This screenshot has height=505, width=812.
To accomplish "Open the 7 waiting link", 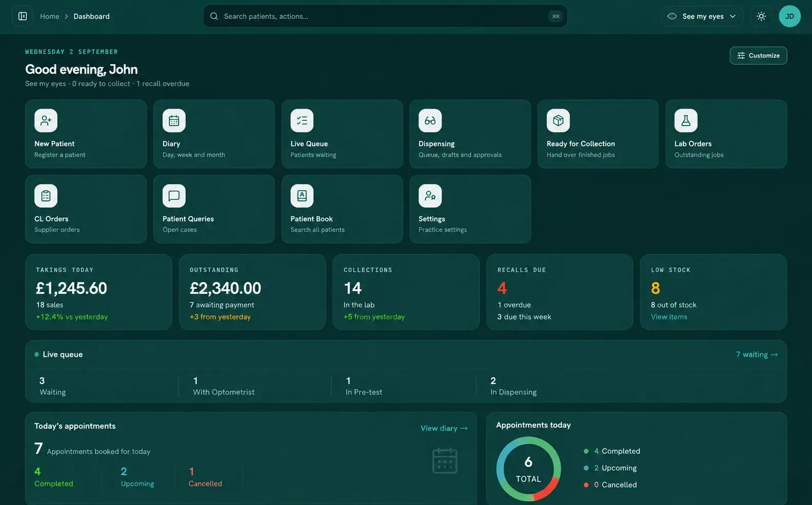I will click(757, 354).
